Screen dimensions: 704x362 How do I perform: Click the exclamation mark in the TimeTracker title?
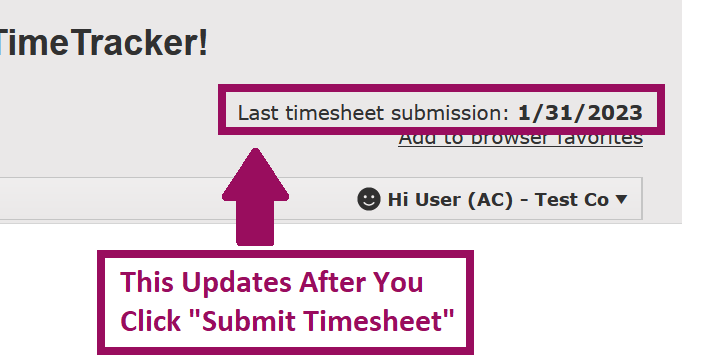(203, 43)
